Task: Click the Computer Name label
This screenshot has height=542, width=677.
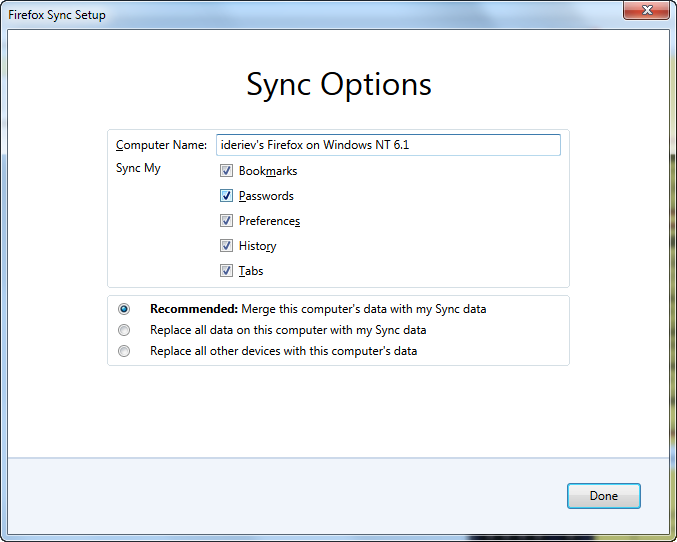Action: 161,145
